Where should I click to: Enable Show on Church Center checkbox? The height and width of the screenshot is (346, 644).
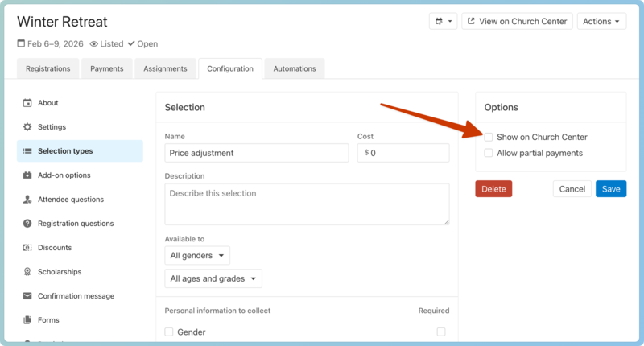(x=489, y=137)
